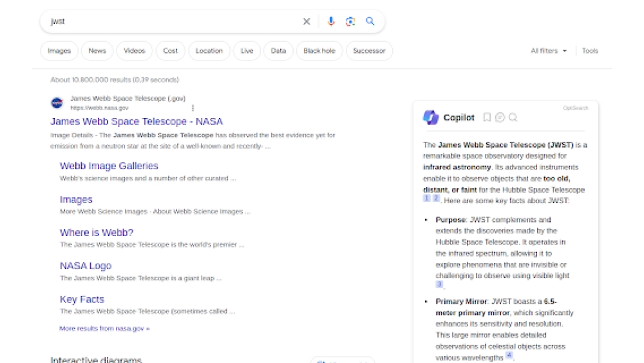
Task: Open the Webb Image Galleries sitelink
Action: (x=109, y=166)
